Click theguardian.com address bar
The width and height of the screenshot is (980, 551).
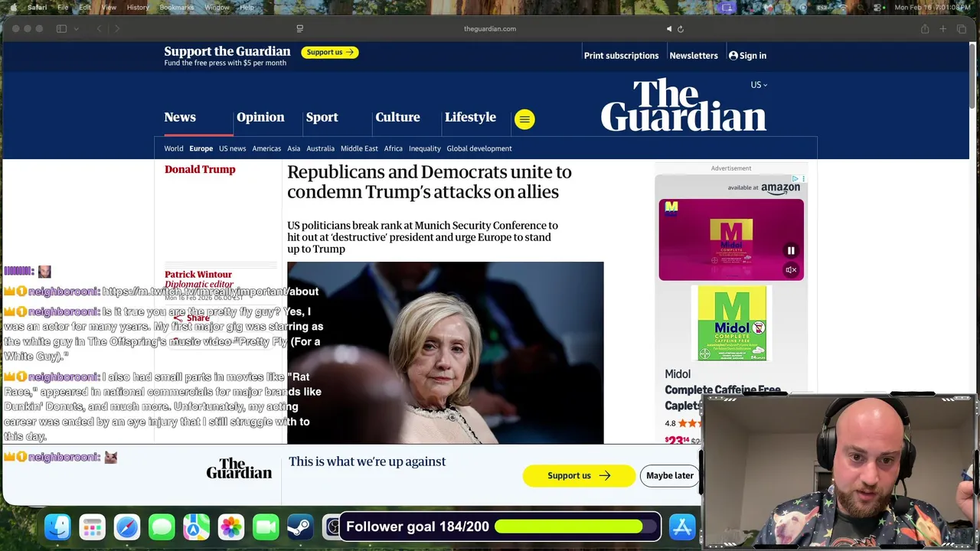[x=490, y=29]
